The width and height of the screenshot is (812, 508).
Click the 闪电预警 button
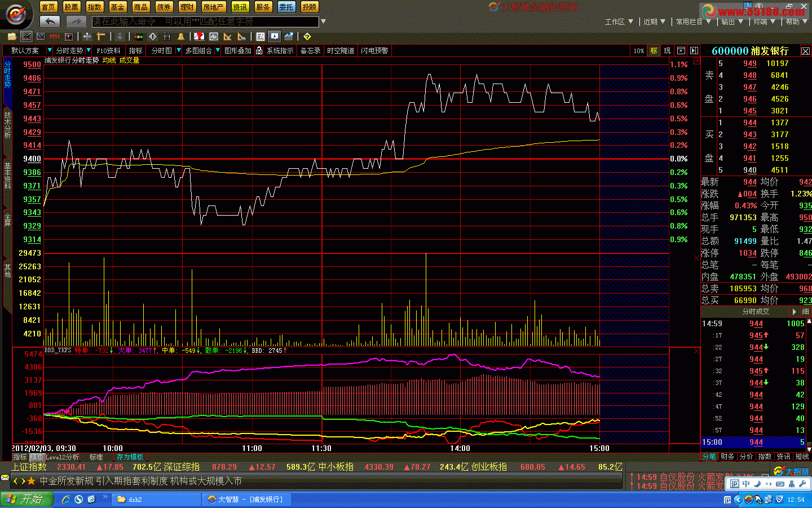(x=374, y=50)
